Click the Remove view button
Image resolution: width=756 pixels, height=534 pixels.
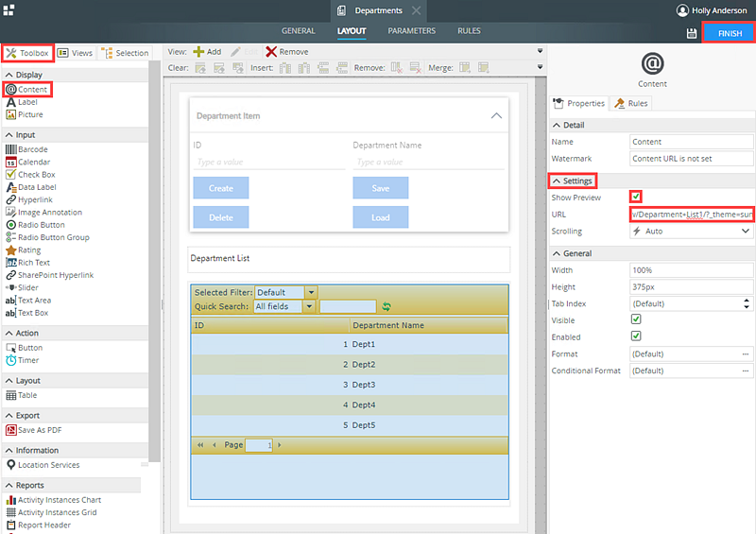[286, 52]
